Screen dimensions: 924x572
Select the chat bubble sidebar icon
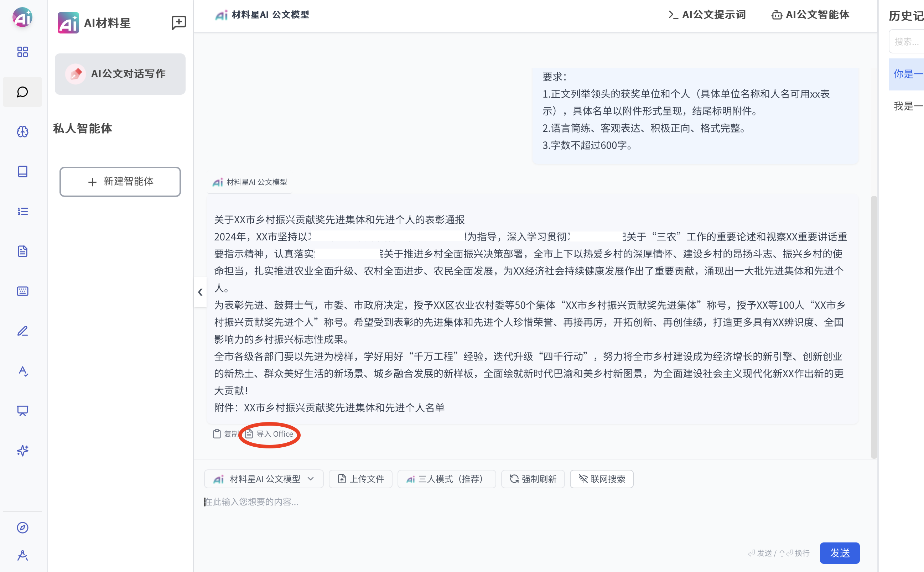[22, 92]
